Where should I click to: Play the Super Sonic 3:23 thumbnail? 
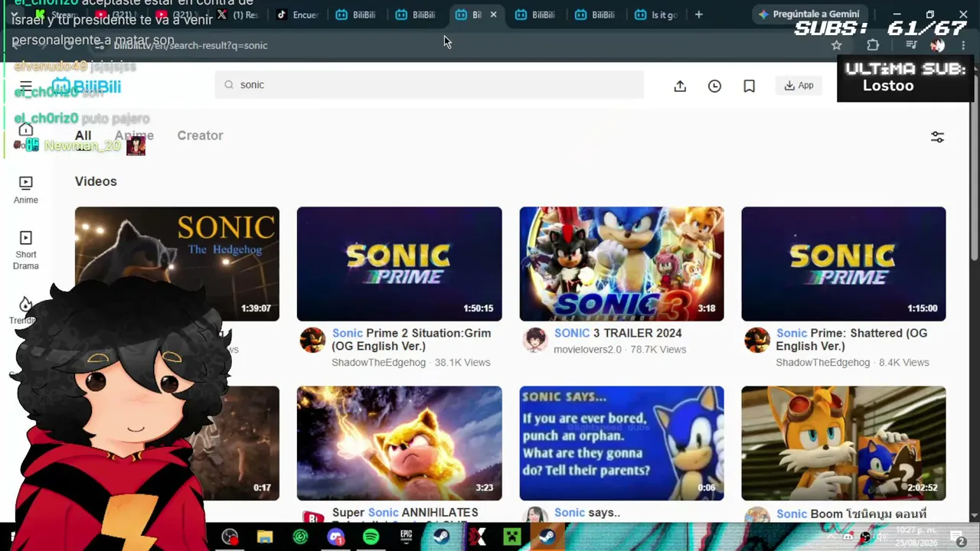click(x=400, y=443)
